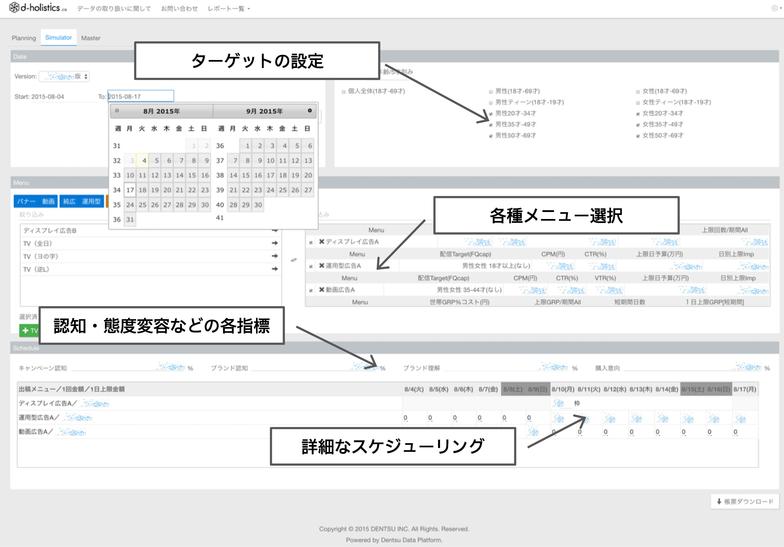Add ディスプレイ広告B using its arrow icon
784x547 pixels.
point(274,230)
